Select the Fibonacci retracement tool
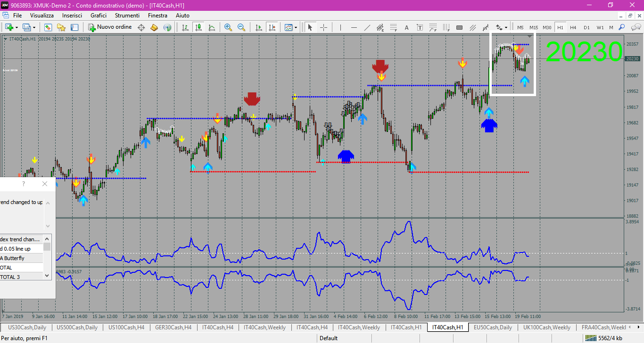 (x=393, y=27)
